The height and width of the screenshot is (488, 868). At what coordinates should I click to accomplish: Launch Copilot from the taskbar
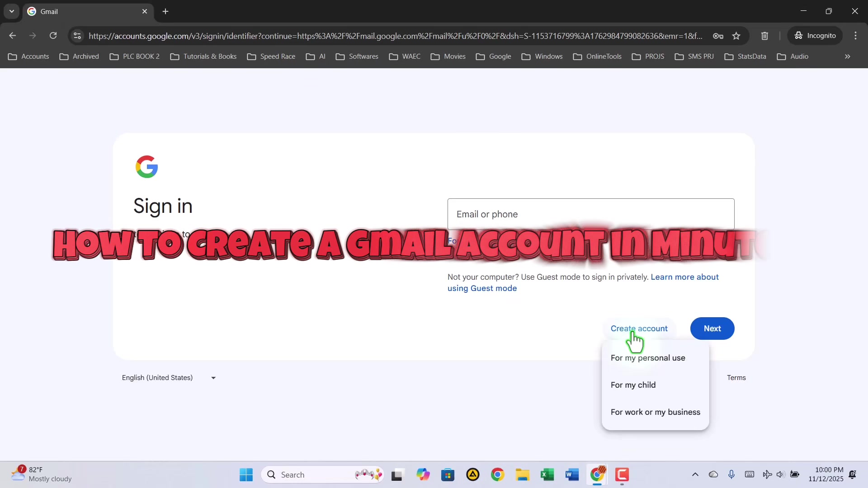pos(423,475)
